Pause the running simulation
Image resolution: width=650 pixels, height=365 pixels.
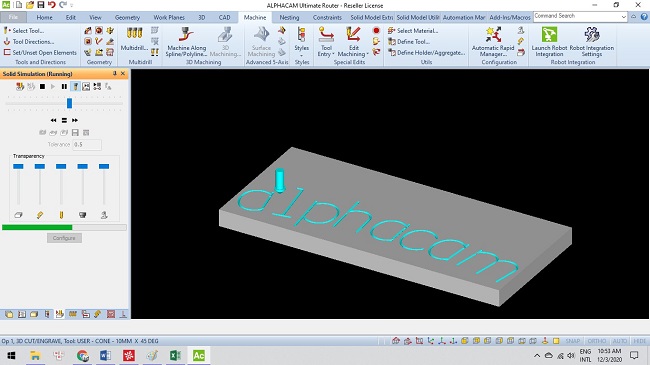pyautogui.click(x=64, y=87)
